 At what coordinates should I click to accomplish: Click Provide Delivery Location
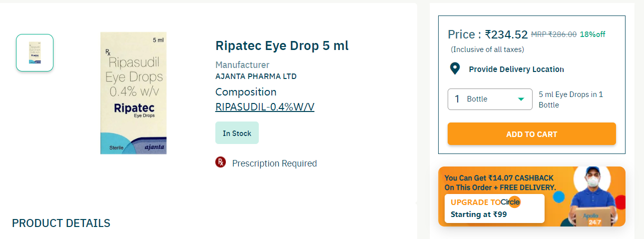point(516,69)
